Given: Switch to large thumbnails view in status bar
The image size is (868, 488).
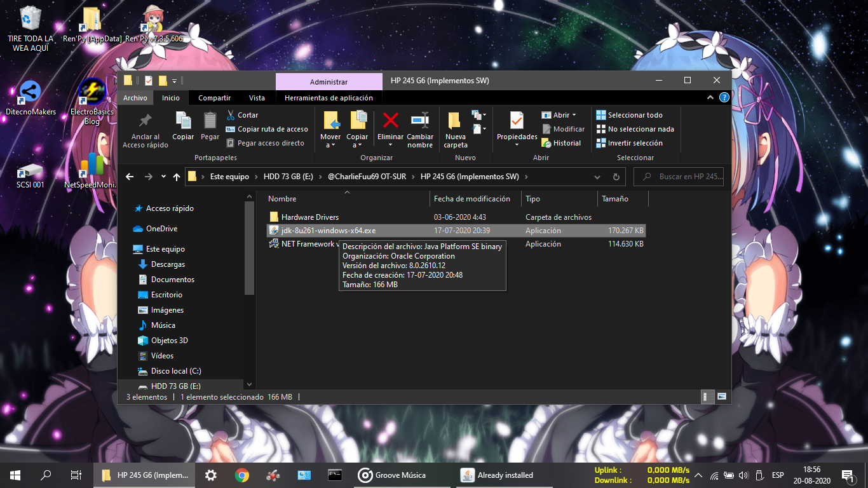Looking at the screenshot, I should (722, 396).
